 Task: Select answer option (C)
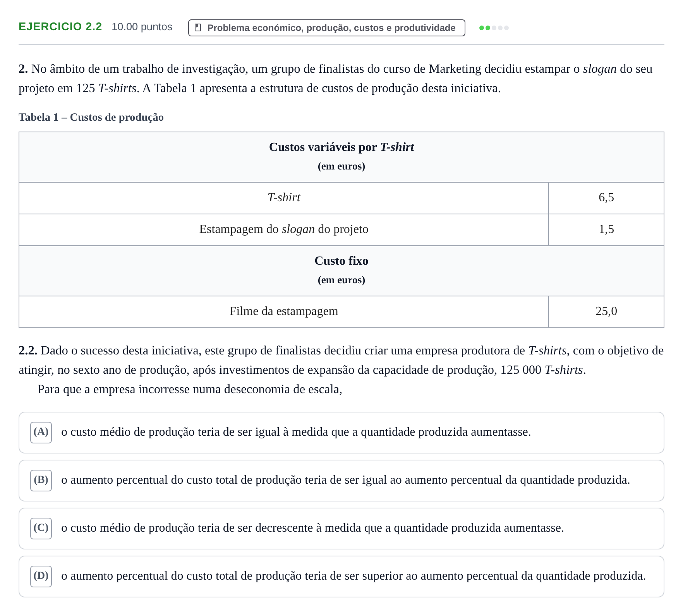click(341, 529)
